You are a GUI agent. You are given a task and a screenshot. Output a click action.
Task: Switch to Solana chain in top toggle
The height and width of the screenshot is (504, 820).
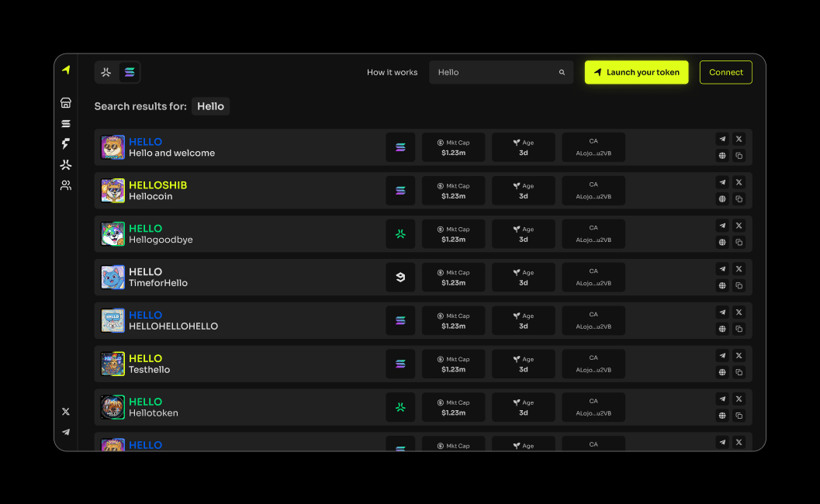click(129, 73)
